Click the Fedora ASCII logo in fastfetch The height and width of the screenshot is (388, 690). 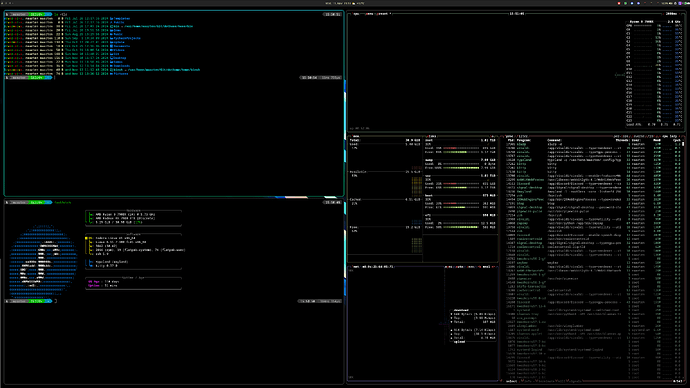click(43, 262)
